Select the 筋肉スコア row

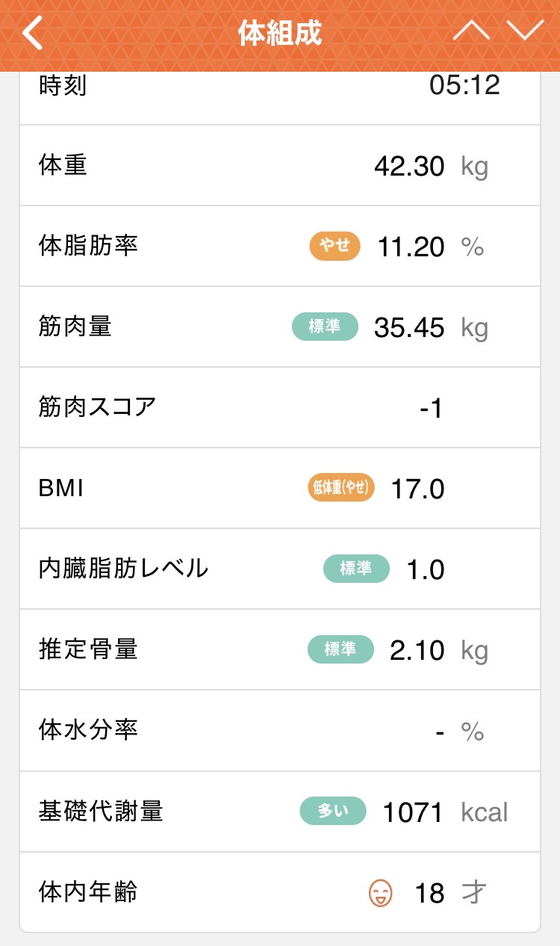tap(279, 407)
